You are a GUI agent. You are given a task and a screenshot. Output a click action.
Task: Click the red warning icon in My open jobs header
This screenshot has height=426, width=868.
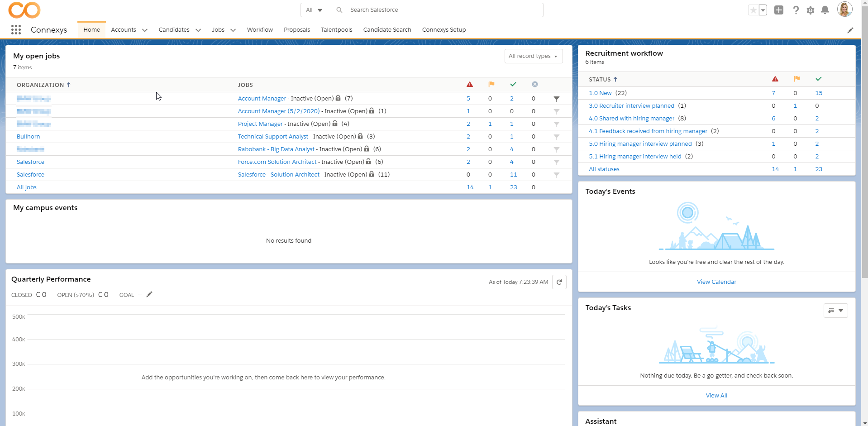470,84
